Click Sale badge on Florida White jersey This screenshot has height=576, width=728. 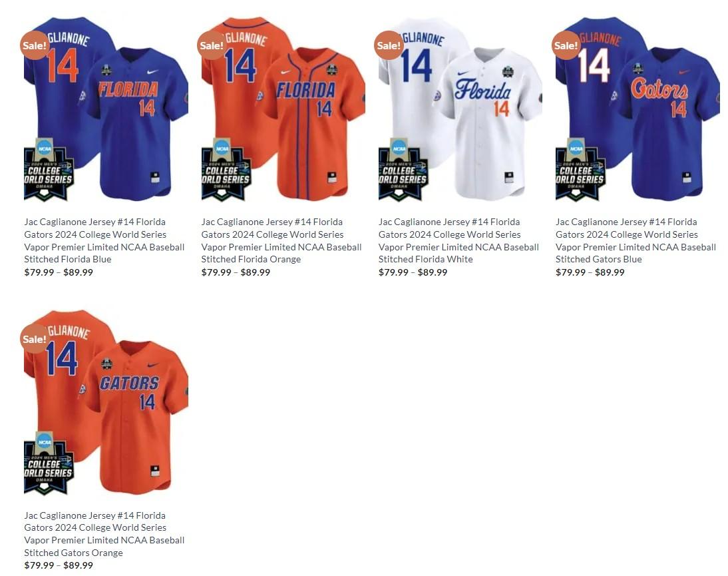389,45
